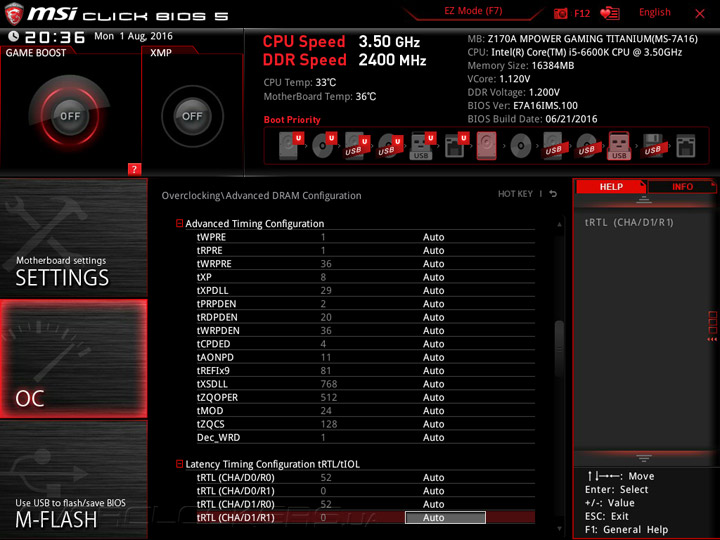Viewport: 720px width, 540px height.
Task: Click the MSI dragon shield logo
Action: click(14, 14)
